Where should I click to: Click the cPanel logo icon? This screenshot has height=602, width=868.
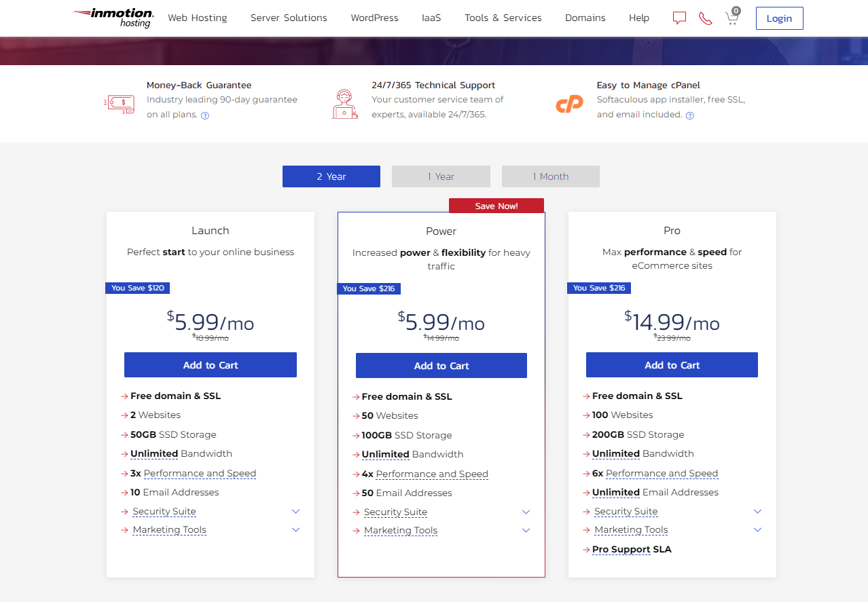point(569,102)
